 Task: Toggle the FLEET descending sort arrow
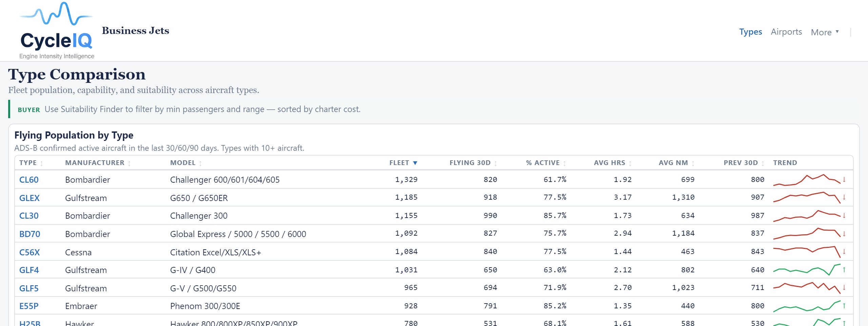coord(415,163)
